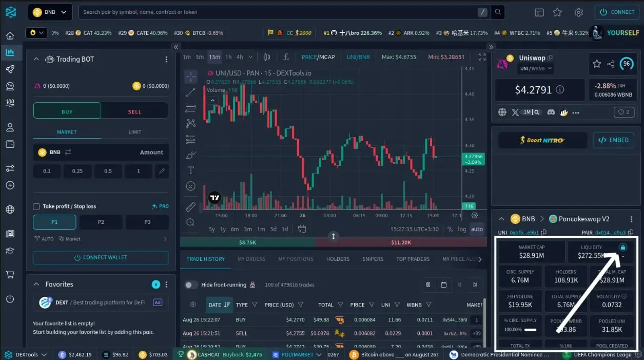Open the swap arrows sidebar icon

click(10, 168)
